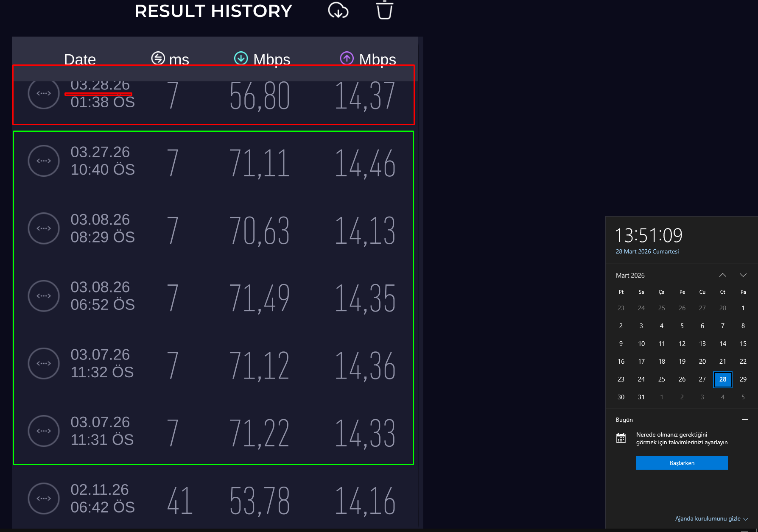Open connection icon for 03.27.26 10:40 result
This screenshot has width=758, height=532.
tap(44, 161)
